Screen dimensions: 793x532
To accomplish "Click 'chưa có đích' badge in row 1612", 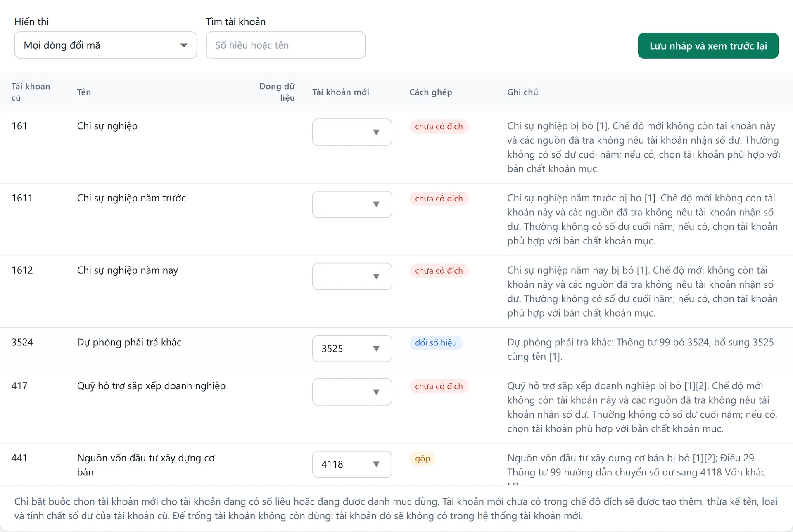I will coord(439,271).
